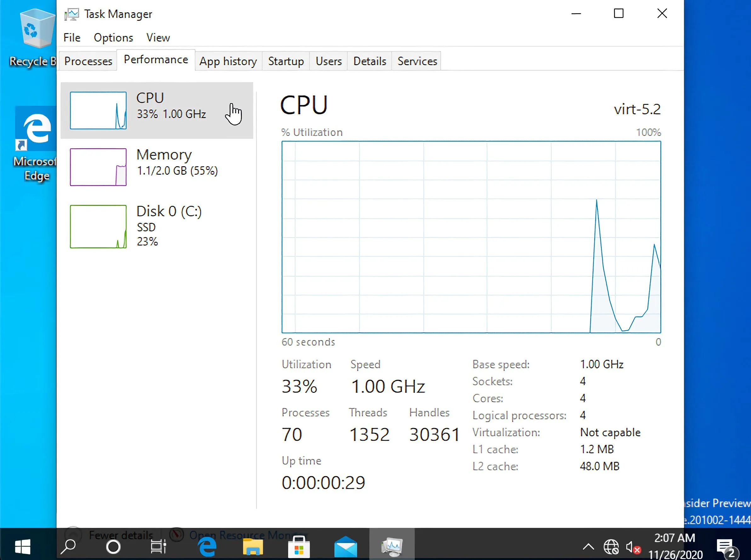Select Memory in the performance sidebar
This screenshot has height=560, width=751.
coord(156,166)
